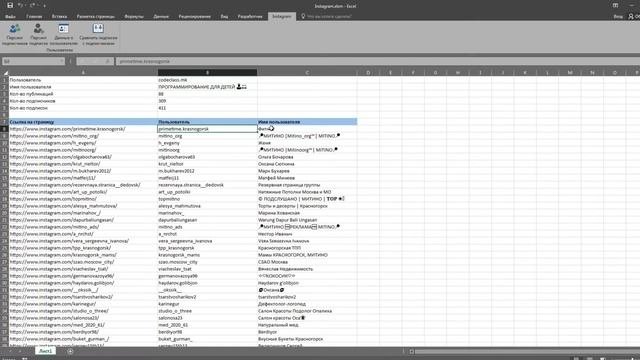Open link instagram.com/krasnogorsk_mams/
The image size is (640, 360).
pos(63,255)
